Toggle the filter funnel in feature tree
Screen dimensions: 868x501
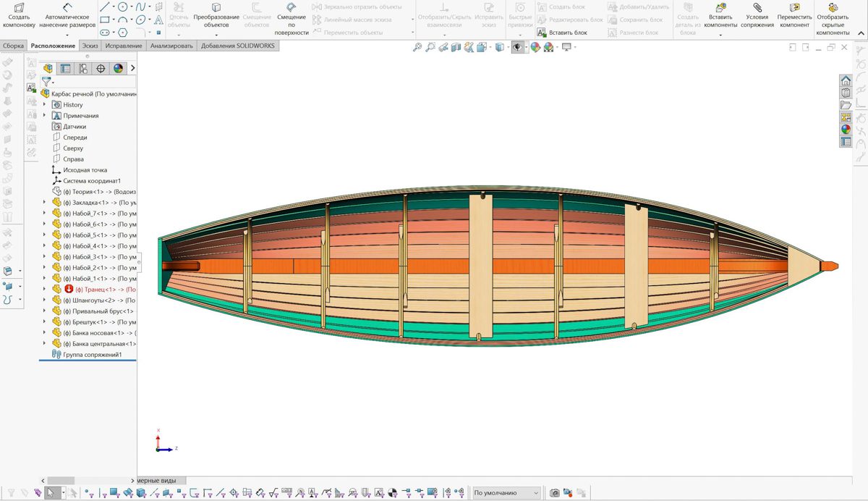coord(46,82)
